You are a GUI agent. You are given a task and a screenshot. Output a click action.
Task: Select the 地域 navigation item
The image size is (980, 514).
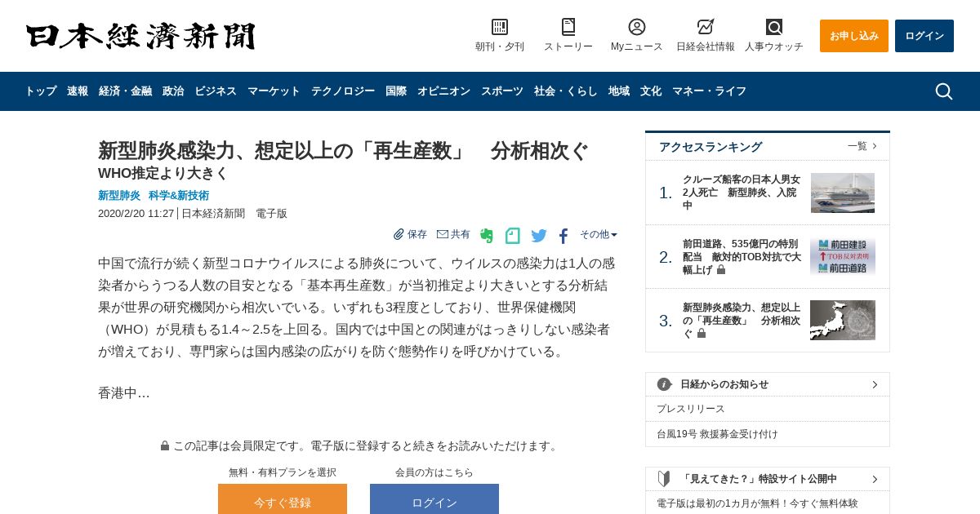(619, 91)
